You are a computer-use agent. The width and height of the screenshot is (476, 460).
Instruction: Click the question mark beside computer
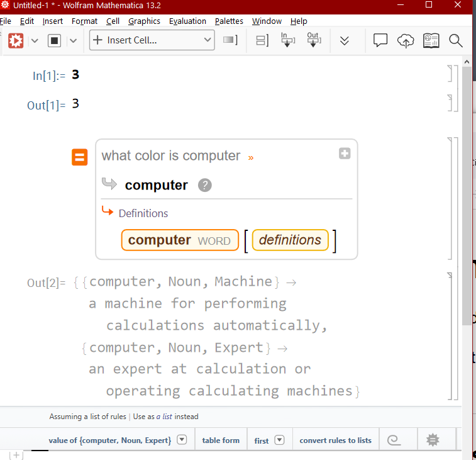tap(205, 185)
